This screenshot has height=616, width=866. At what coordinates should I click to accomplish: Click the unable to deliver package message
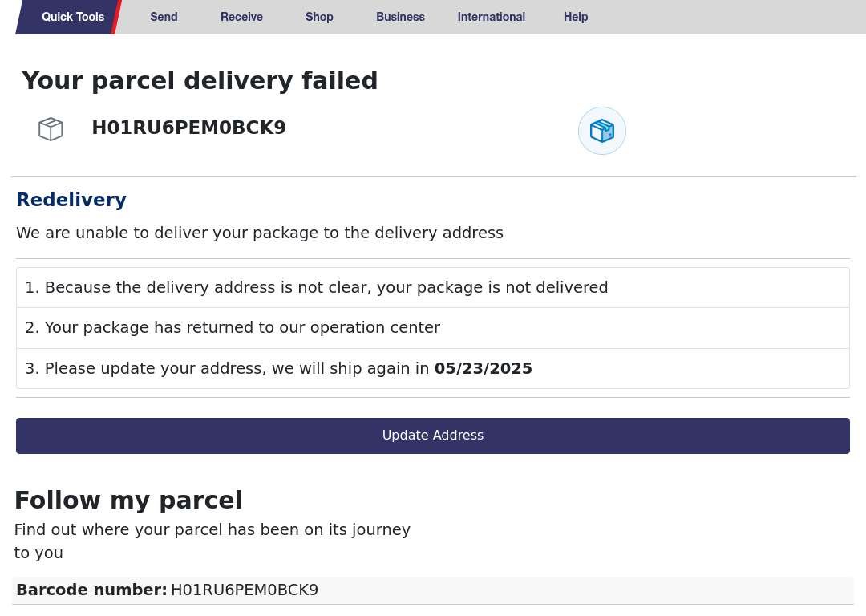tap(260, 233)
